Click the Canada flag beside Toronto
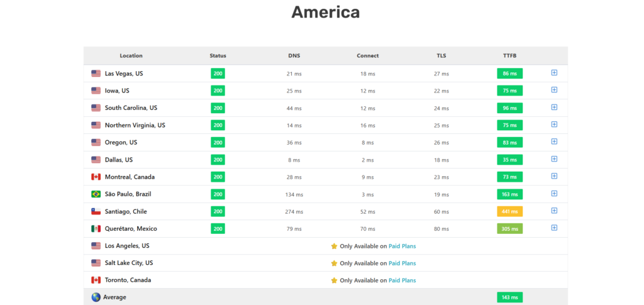This screenshot has width=644, height=305. pos(96,280)
